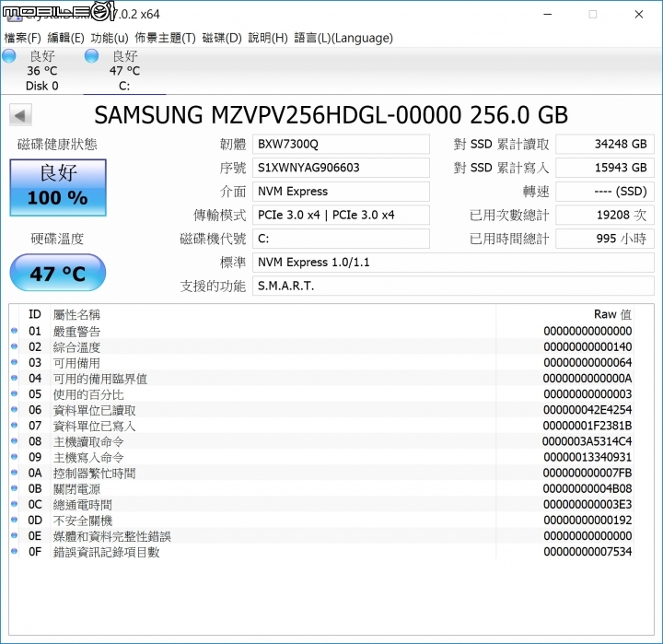Click total host reads value 34248 GB
This screenshot has height=644, width=663.
click(605, 145)
